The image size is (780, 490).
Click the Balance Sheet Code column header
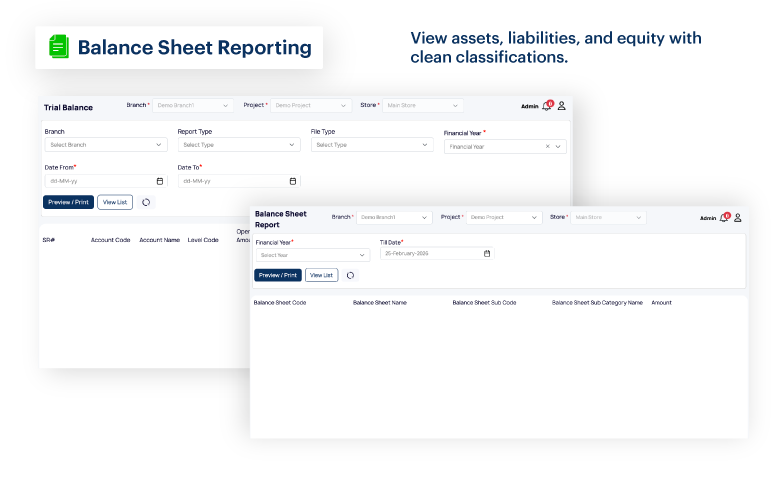coord(280,303)
